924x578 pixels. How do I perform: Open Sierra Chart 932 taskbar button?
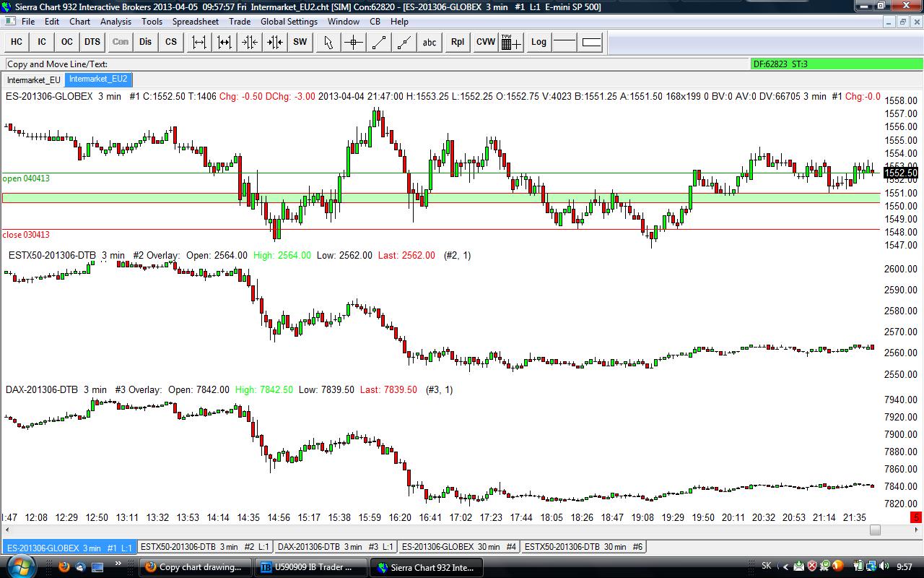click(426, 567)
